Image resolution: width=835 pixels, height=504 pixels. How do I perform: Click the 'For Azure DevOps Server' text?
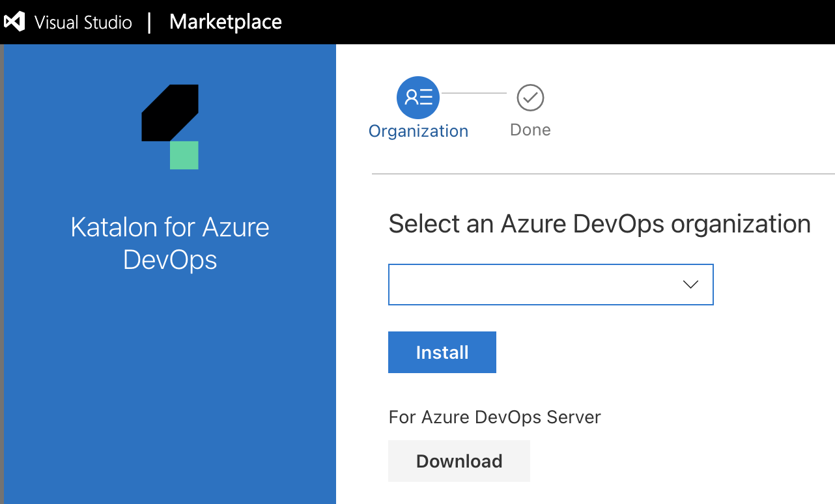click(x=494, y=417)
